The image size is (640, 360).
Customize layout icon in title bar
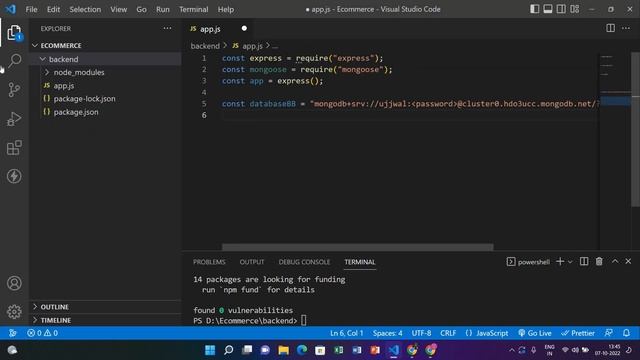[x=575, y=9]
